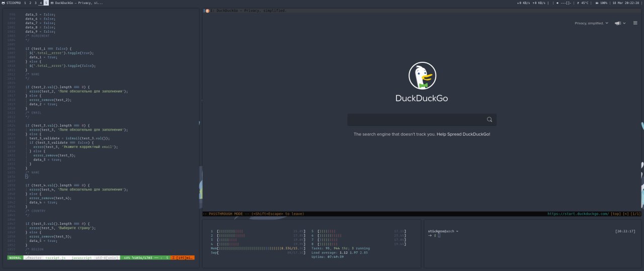Click the PASSTHROUGH MODE status message

pyautogui.click(x=254, y=214)
